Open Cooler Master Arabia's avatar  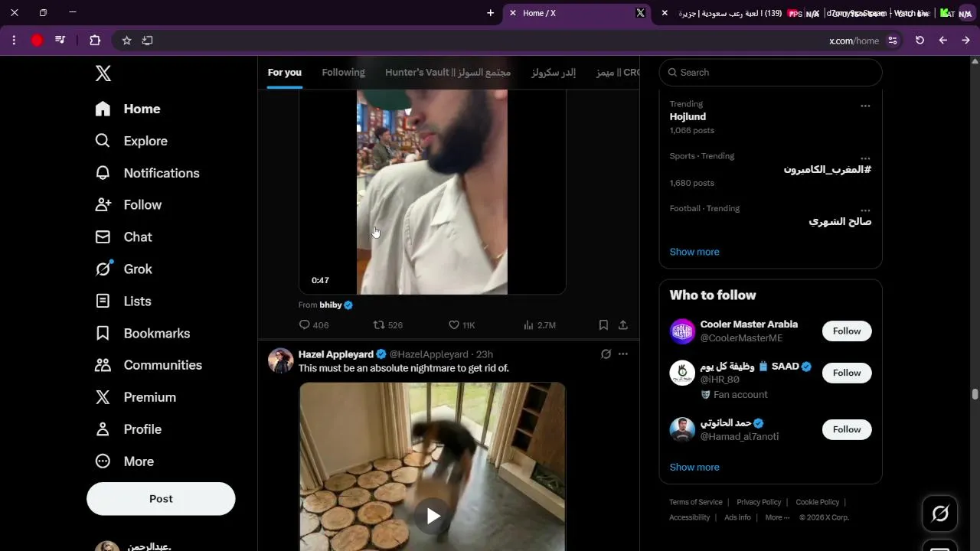point(682,331)
